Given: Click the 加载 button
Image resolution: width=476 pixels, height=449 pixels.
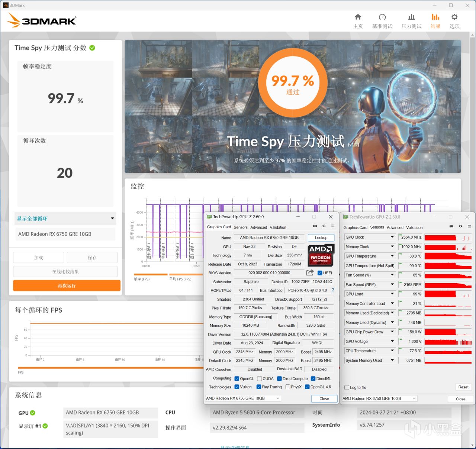Looking at the screenshot, I should click(x=39, y=257).
